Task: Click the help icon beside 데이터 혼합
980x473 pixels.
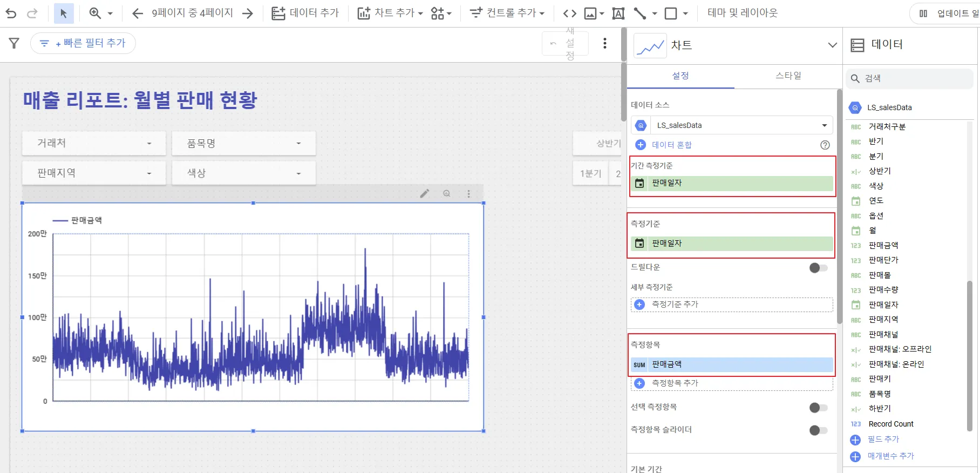Action: (825, 145)
